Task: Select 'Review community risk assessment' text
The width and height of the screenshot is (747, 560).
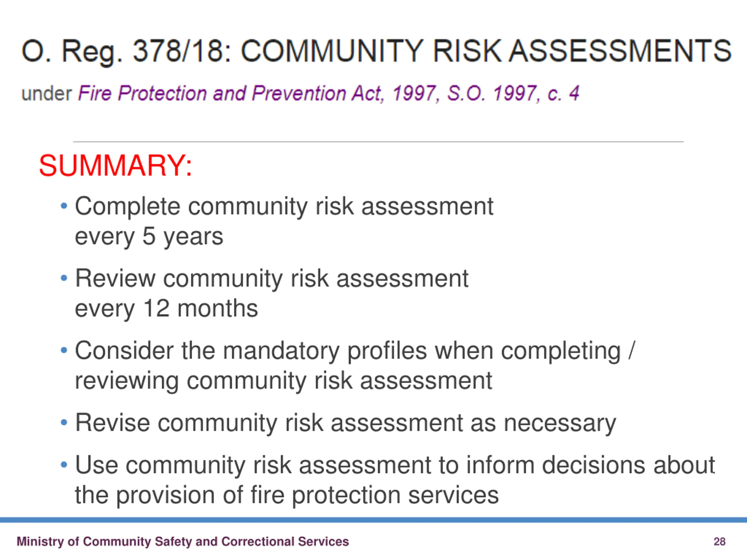Action: [x=271, y=279]
